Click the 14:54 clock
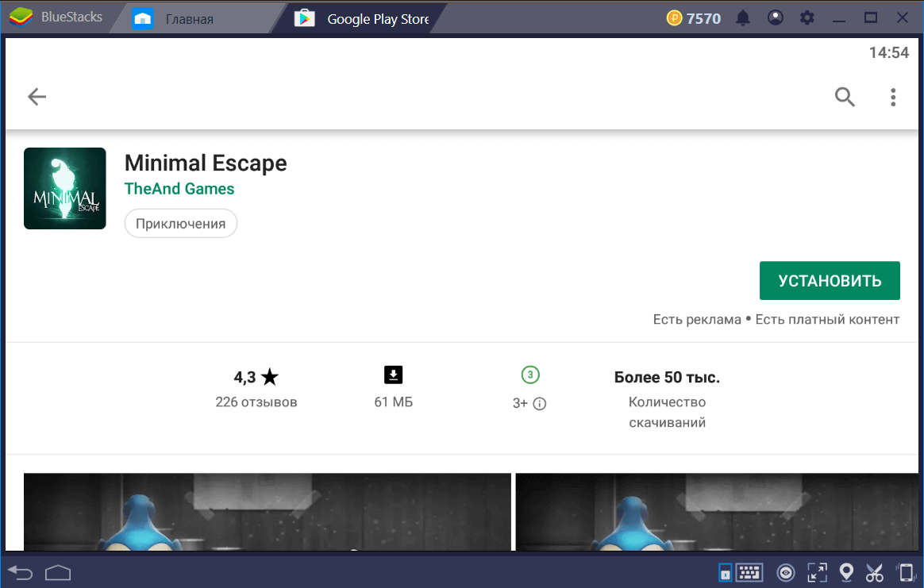Image resolution: width=924 pixels, height=588 pixels. point(888,52)
